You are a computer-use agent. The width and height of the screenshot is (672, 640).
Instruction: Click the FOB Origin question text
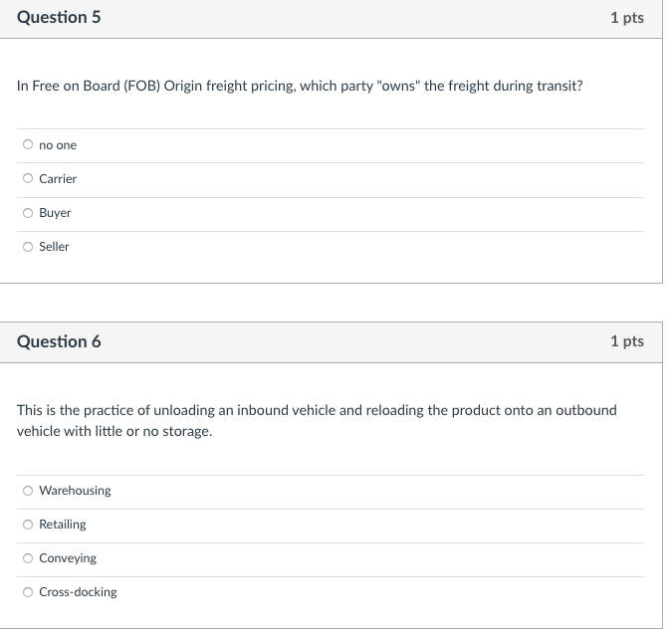click(x=300, y=87)
